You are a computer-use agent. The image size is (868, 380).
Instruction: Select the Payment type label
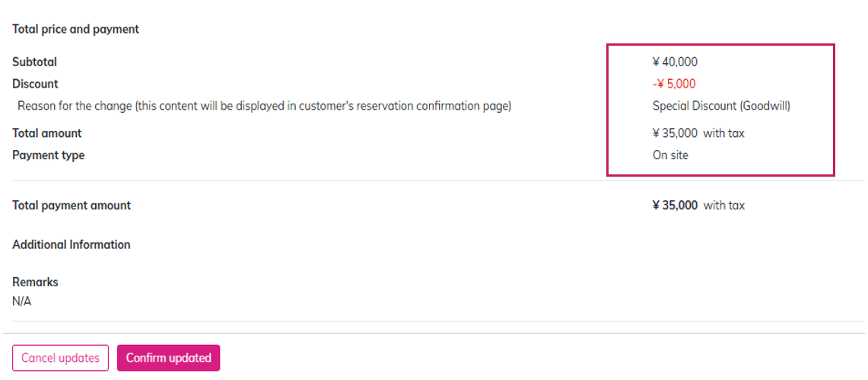click(49, 155)
